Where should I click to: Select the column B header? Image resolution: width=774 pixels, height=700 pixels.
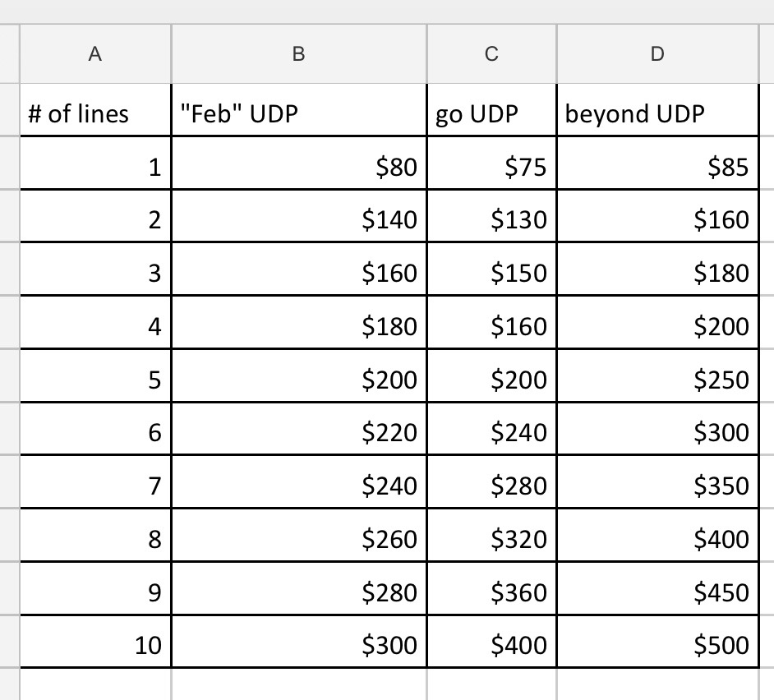(298, 54)
